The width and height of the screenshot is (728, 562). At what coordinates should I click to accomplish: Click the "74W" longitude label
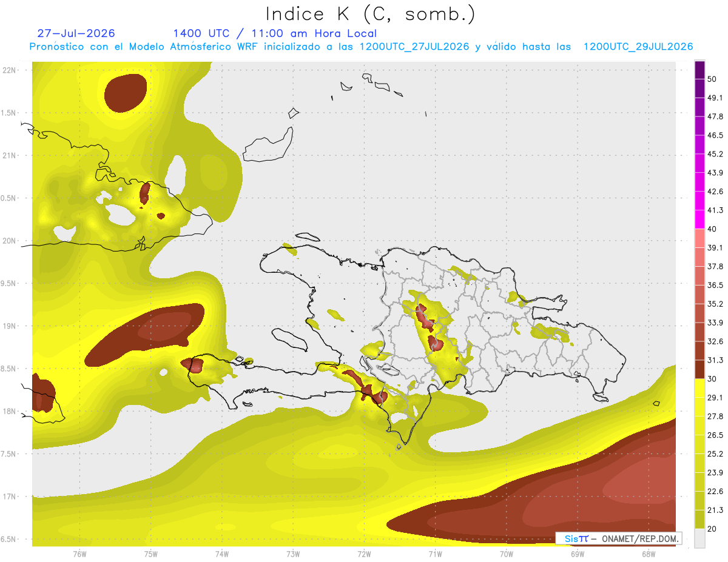pyautogui.click(x=221, y=554)
